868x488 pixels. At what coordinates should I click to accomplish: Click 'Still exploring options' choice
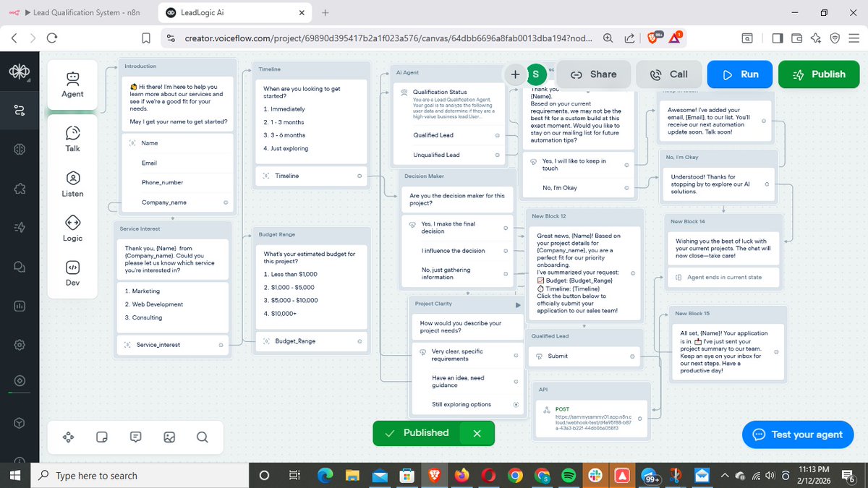[x=467, y=405]
